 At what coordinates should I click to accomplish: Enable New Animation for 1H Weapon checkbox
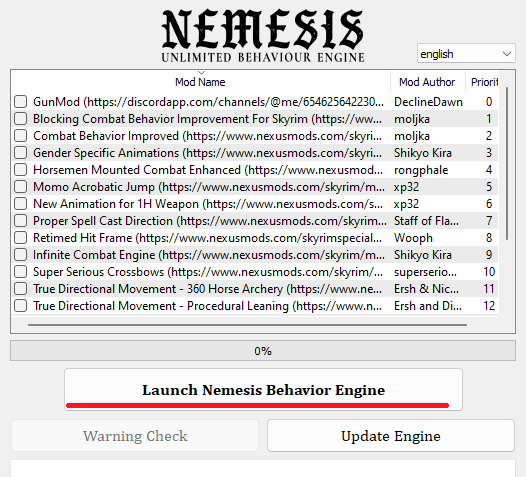tap(20, 204)
